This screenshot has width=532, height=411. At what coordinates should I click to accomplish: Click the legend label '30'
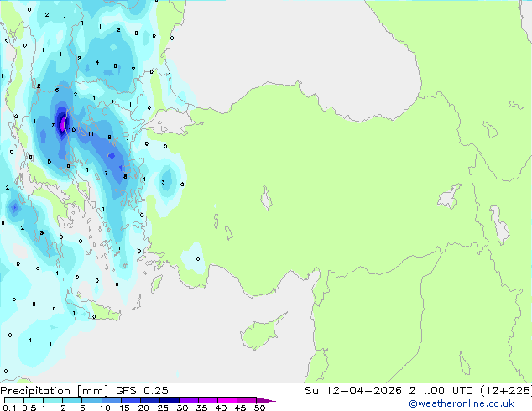click(x=182, y=408)
